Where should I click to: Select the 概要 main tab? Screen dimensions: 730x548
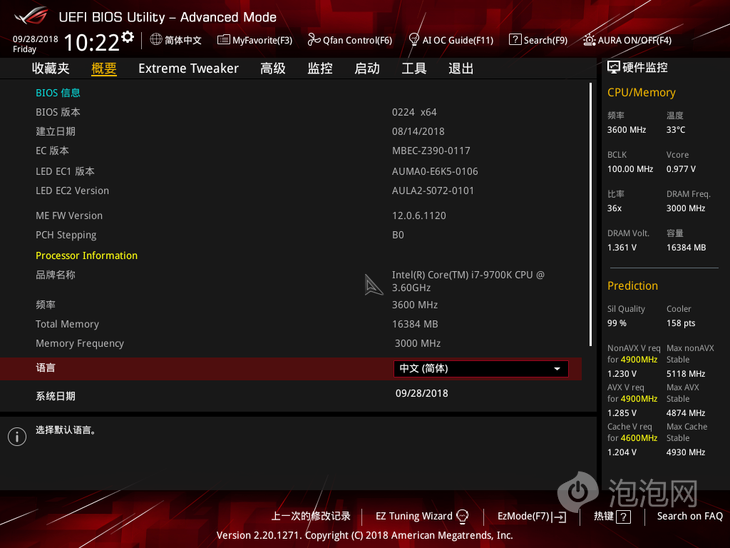pyautogui.click(x=104, y=68)
